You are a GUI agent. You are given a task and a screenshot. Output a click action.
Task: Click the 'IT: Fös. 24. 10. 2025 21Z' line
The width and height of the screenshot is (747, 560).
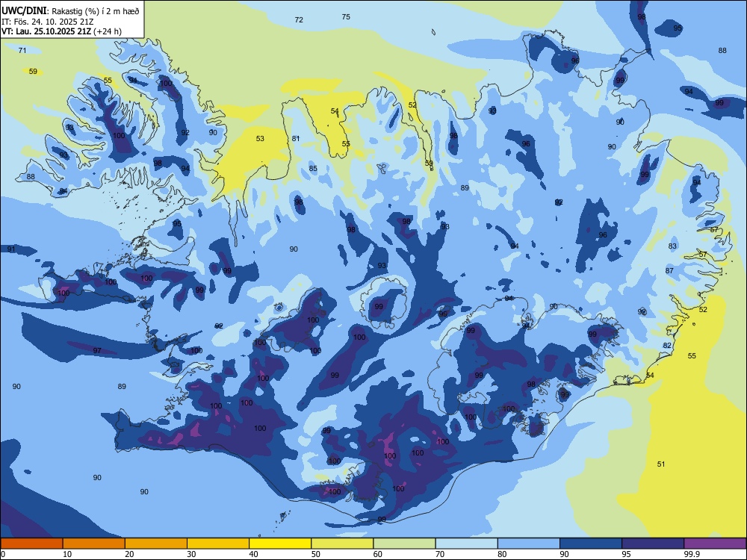click(47, 22)
